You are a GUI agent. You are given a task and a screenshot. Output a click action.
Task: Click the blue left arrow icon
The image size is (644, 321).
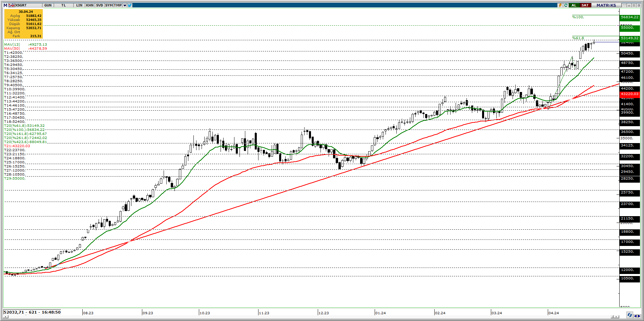[635, 316]
